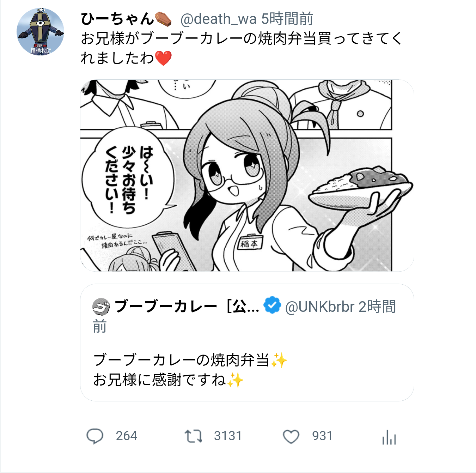This screenshot has height=473, width=476.
Task: Click the 3131 retweet count
Action: tap(228, 436)
